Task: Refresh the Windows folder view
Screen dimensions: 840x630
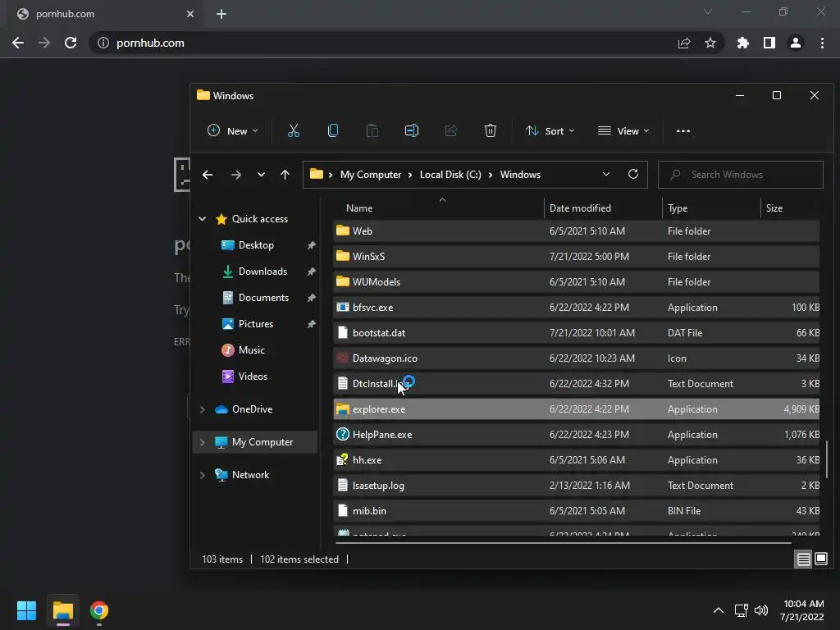Action: pos(633,174)
